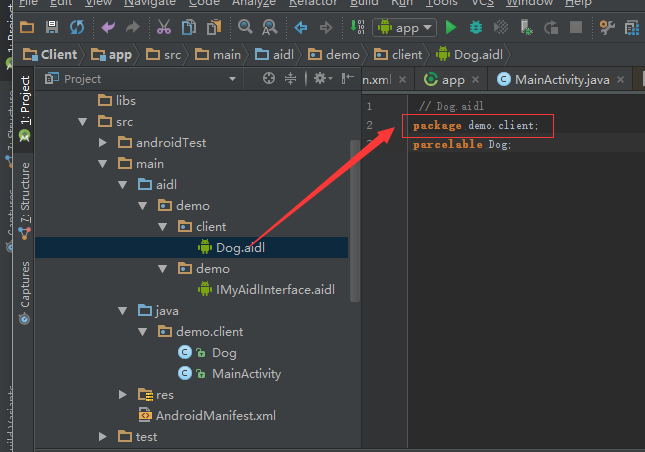Click the app breadcrumb
The width and height of the screenshot is (645, 452).
tap(111, 55)
